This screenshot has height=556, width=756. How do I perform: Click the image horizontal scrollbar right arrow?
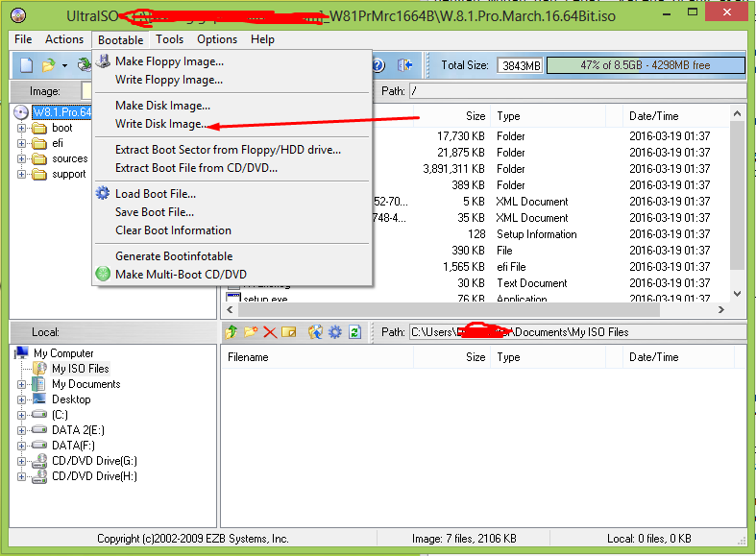pyautogui.click(x=720, y=310)
